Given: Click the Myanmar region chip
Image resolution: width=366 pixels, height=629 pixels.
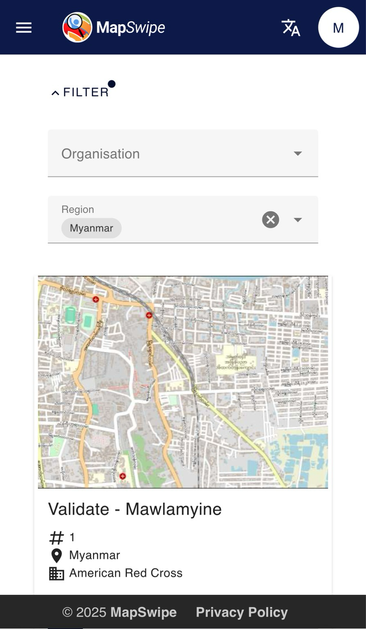Looking at the screenshot, I should (92, 228).
